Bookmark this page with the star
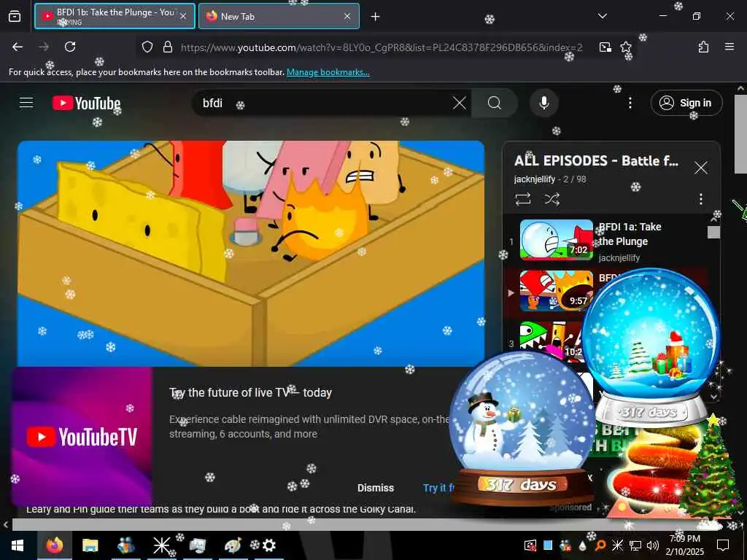The height and width of the screenshot is (560, 747). pos(625,47)
